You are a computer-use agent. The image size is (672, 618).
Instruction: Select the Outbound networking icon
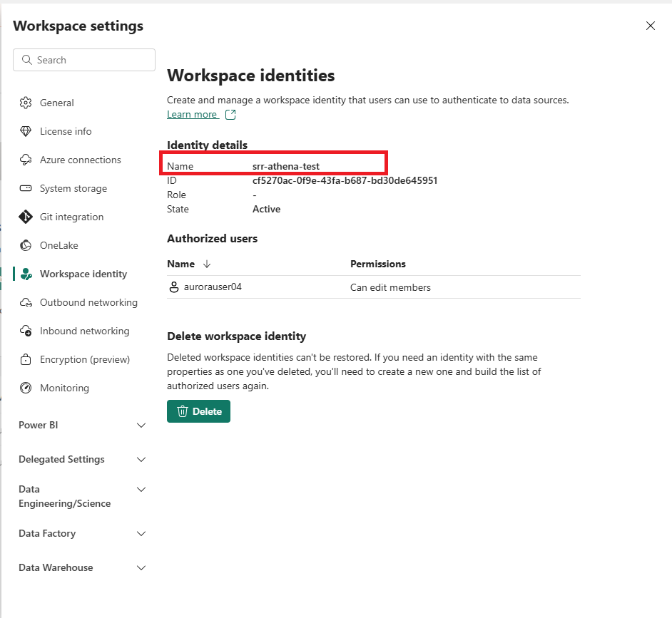[x=26, y=302]
